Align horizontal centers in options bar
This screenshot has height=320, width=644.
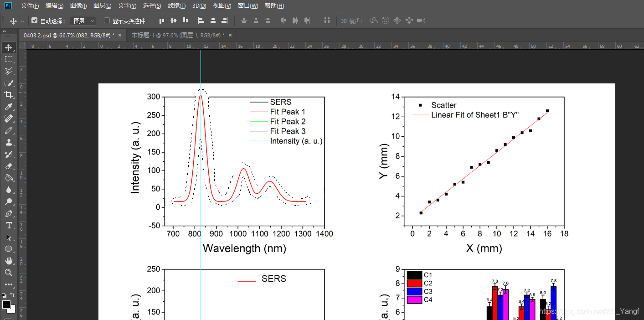(x=213, y=21)
